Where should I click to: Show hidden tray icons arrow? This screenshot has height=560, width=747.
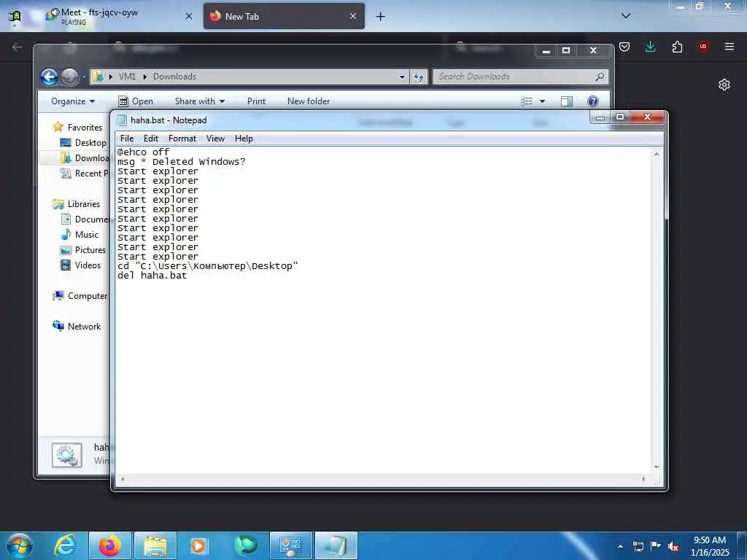(620, 547)
